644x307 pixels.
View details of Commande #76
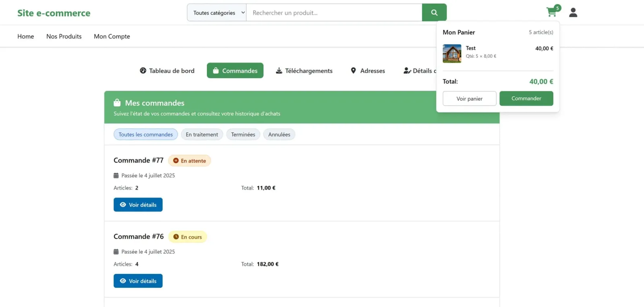point(138,281)
